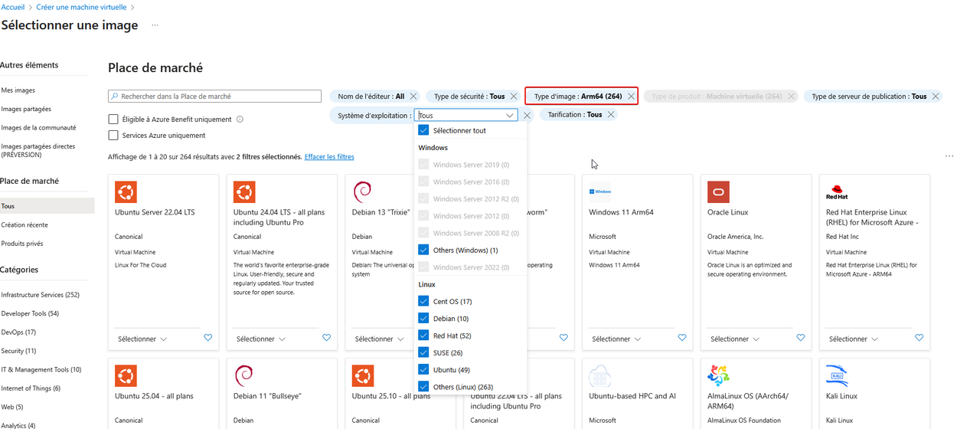Viewport: 980px width, 429px height.
Task: Remove the Tarification filter
Action: (611, 115)
